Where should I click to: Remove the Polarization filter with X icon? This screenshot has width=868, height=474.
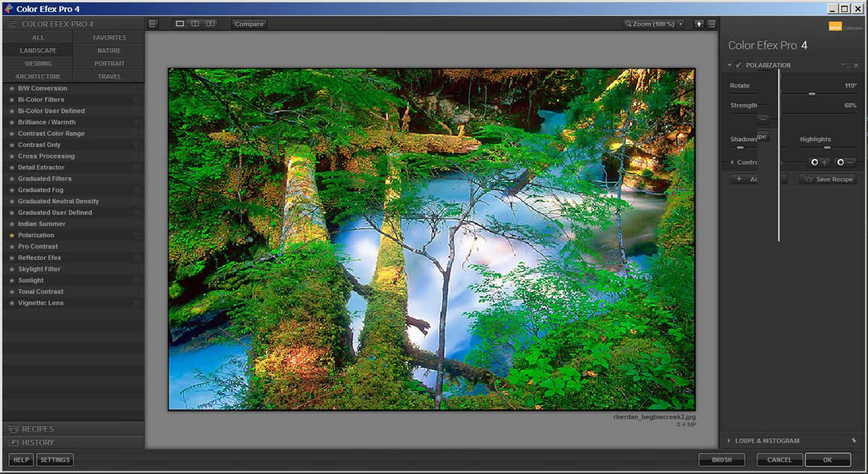click(x=856, y=66)
